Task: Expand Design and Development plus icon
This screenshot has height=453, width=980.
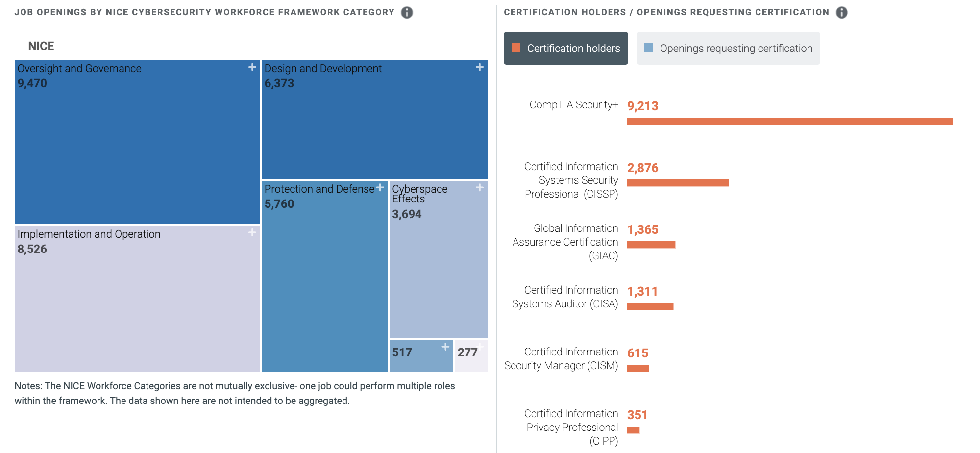Action: [479, 67]
